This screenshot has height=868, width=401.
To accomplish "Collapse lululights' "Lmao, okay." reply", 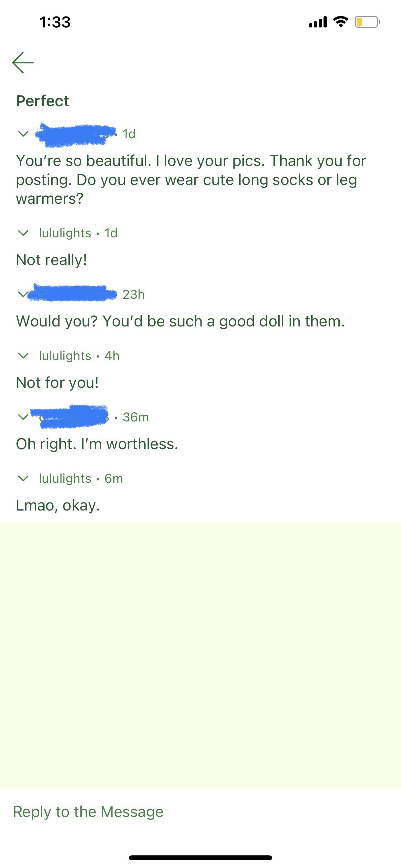I will point(23,478).
